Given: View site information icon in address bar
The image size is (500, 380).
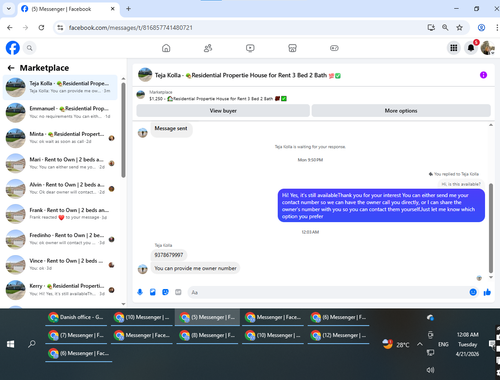Looking at the screenshot, I should tap(60, 28).
